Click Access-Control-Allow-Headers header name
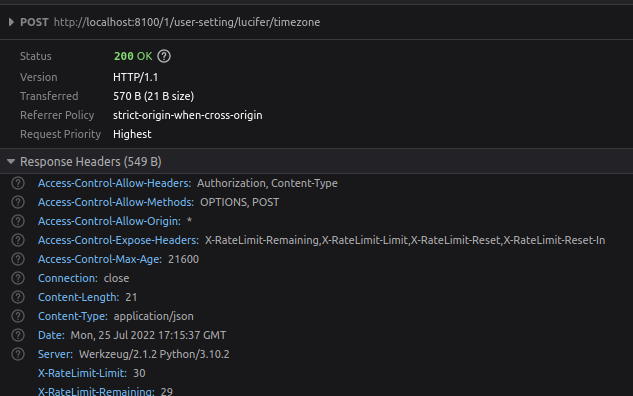 pyautogui.click(x=114, y=183)
